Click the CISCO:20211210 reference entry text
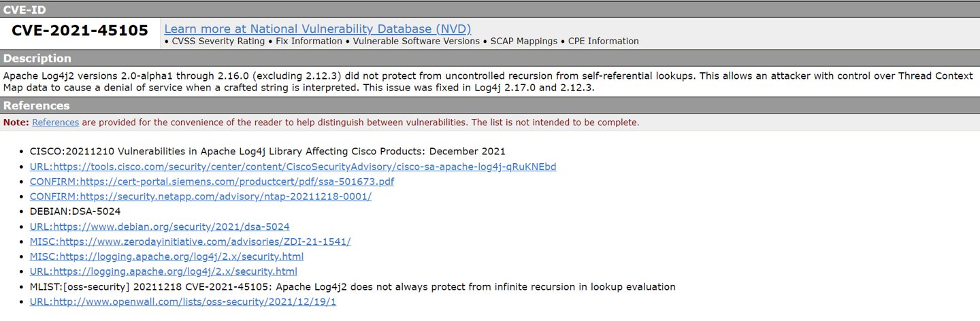The image size is (980, 321). (267, 152)
